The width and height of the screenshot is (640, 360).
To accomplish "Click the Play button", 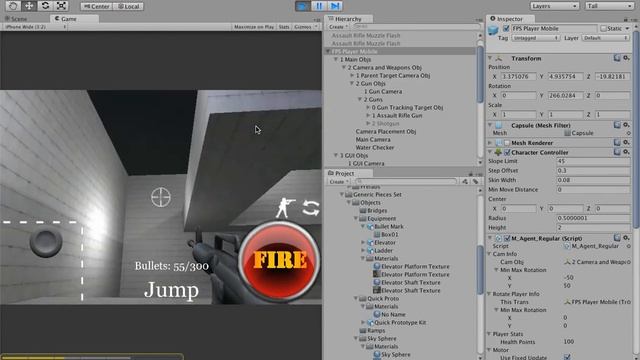I will click(x=303, y=6).
